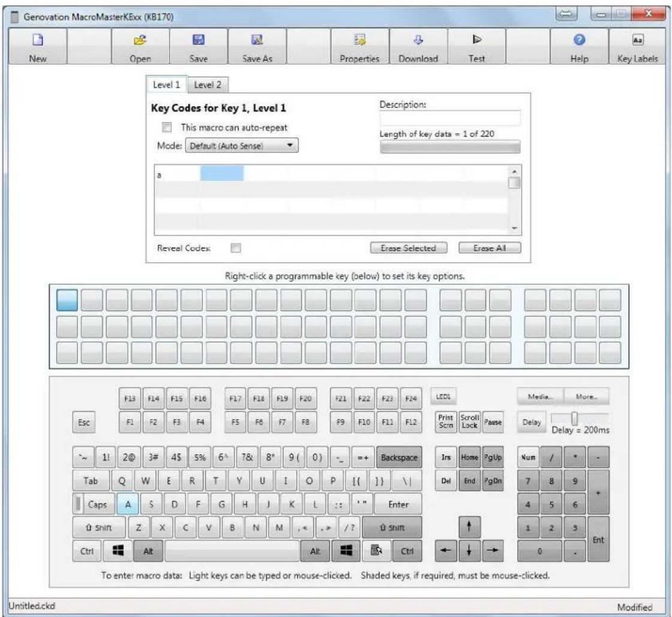Image resolution: width=672 pixels, height=617 pixels.
Task: Click the left Windows logo key
Action: click(118, 550)
